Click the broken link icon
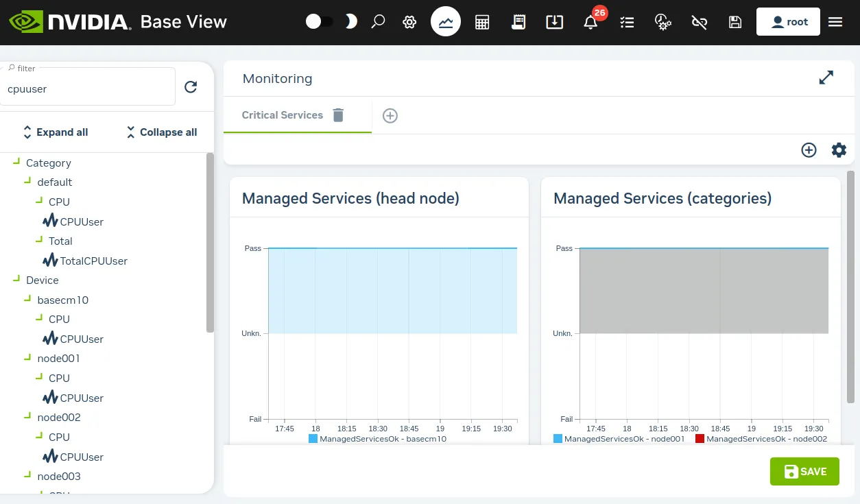 pyautogui.click(x=700, y=22)
